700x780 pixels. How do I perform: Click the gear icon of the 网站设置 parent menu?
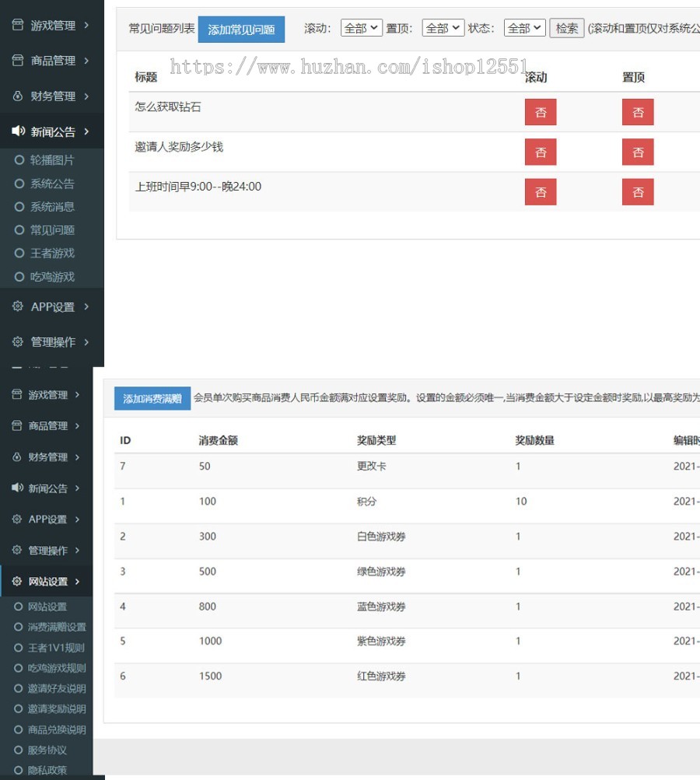17,581
